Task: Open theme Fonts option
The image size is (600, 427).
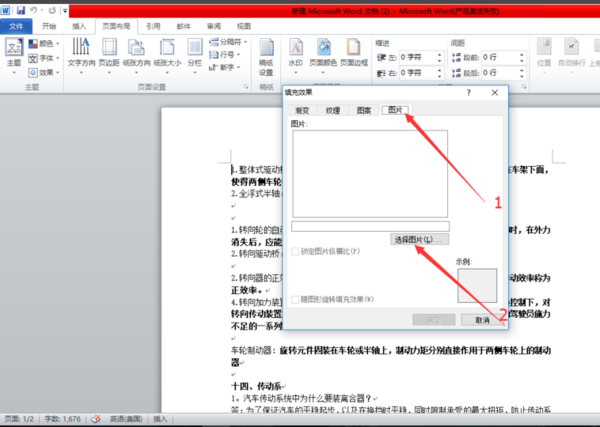Action: (x=44, y=58)
